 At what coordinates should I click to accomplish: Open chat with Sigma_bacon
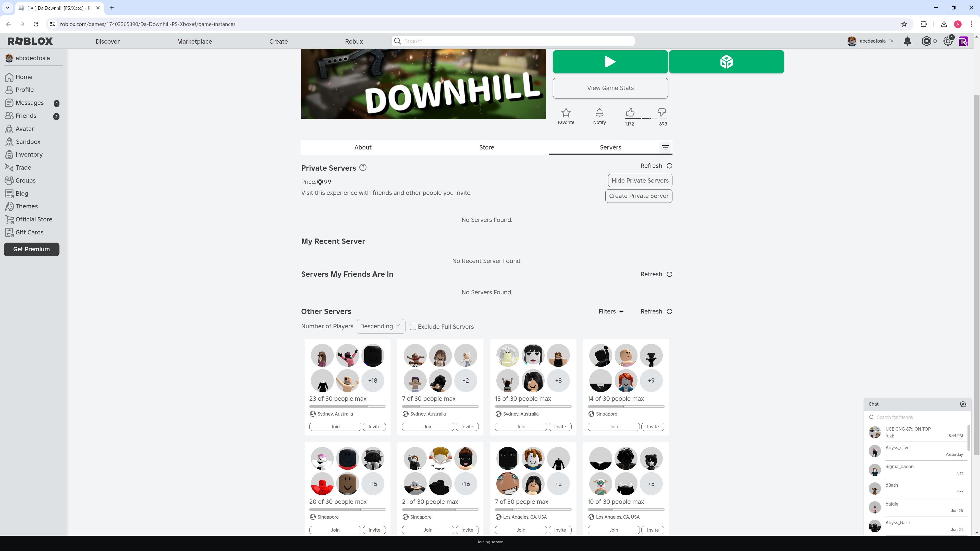pos(916,470)
